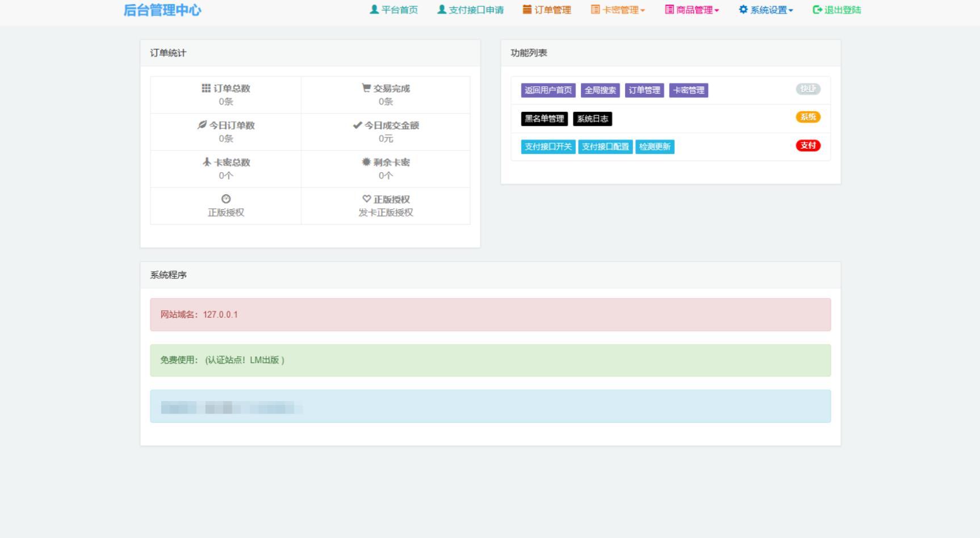Click the 返回用户首页 purple button
This screenshot has height=538, width=980.
click(x=548, y=90)
